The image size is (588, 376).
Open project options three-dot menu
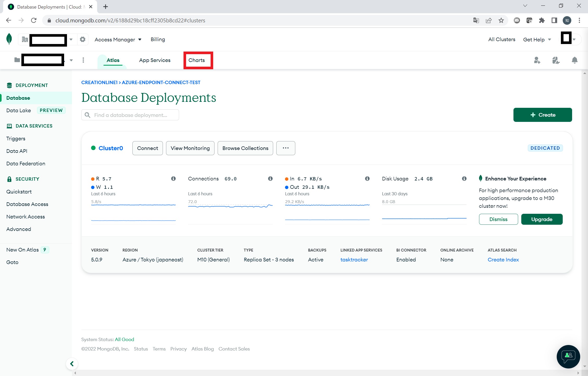coord(83,60)
